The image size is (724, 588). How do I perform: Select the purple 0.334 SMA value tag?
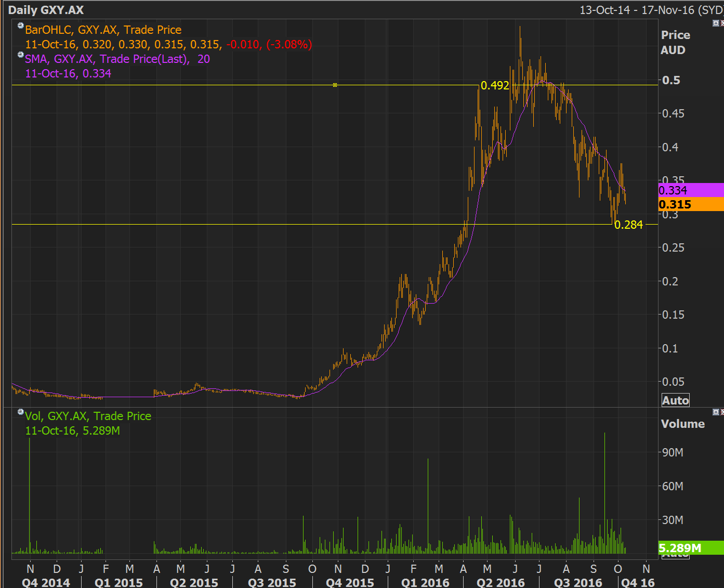click(691, 190)
